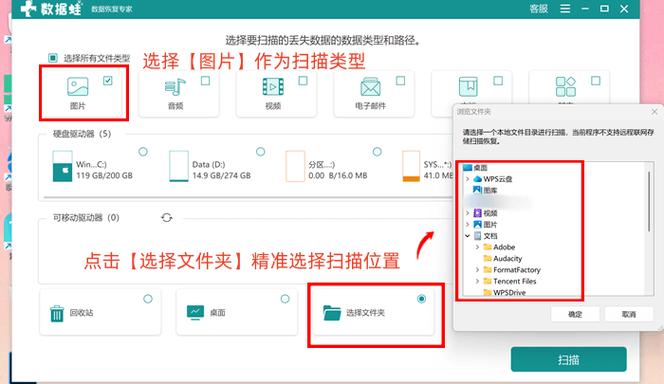Click the Audacity folder name

[508, 258]
